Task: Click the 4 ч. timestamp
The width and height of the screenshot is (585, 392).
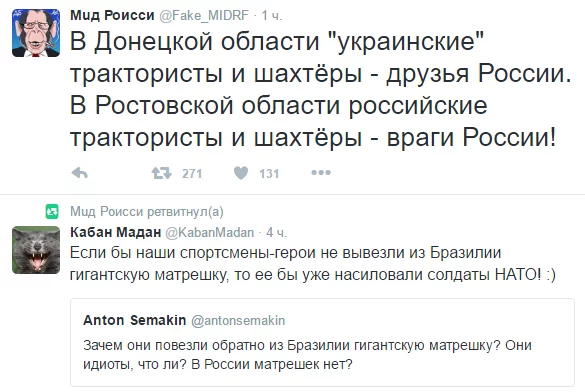Action: (x=276, y=233)
